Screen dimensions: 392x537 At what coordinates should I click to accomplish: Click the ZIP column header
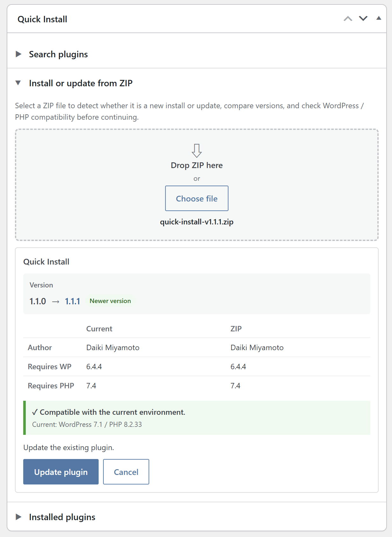tap(236, 329)
